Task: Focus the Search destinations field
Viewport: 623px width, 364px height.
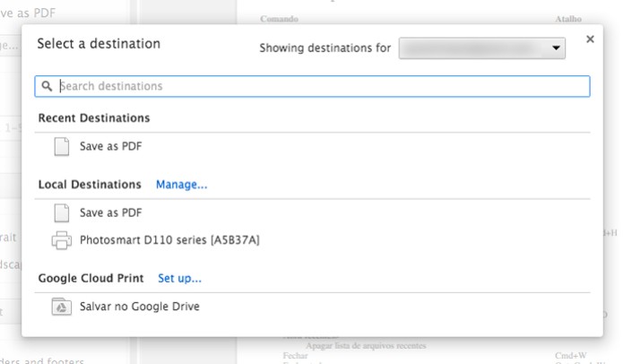Action: [323, 87]
